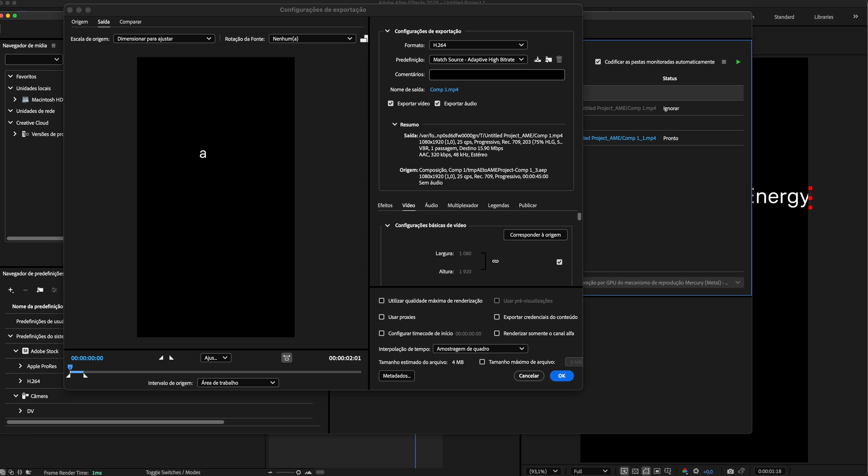Click the Comentários text field

click(497, 75)
